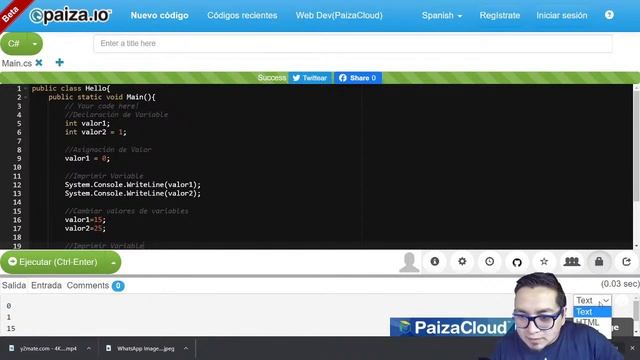Run code with Ejecutar (Ctrl-Enter)
640x360 pixels.
(53, 262)
